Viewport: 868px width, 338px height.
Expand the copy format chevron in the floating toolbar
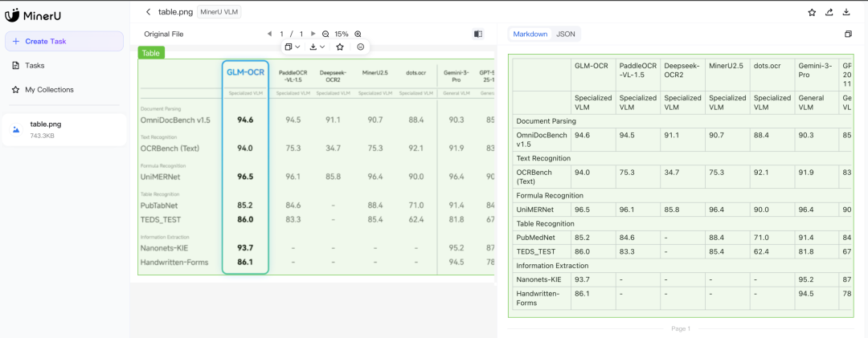pyautogui.click(x=297, y=47)
